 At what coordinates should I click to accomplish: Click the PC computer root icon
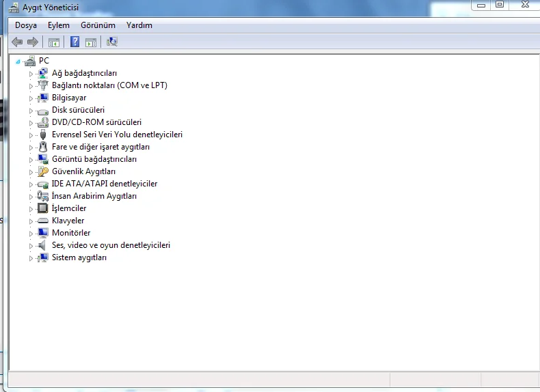pyautogui.click(x=30, y=61)
